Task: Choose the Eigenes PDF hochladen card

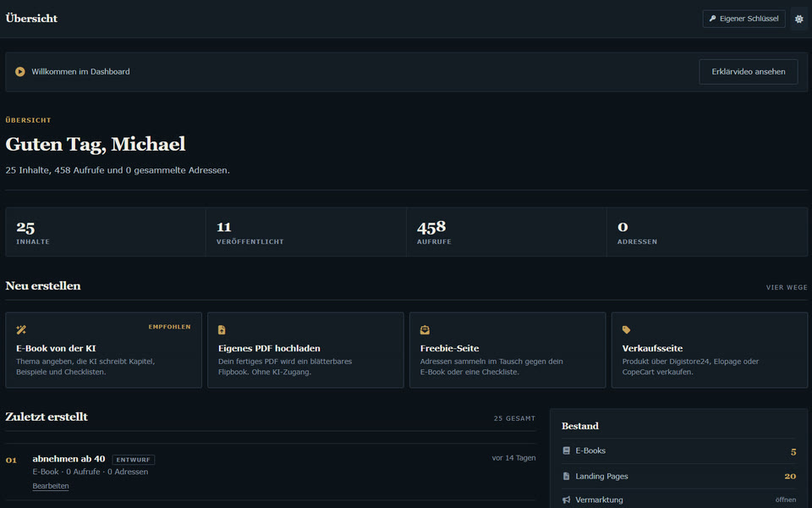Action: pyautogui.click(x=305, y=350)
